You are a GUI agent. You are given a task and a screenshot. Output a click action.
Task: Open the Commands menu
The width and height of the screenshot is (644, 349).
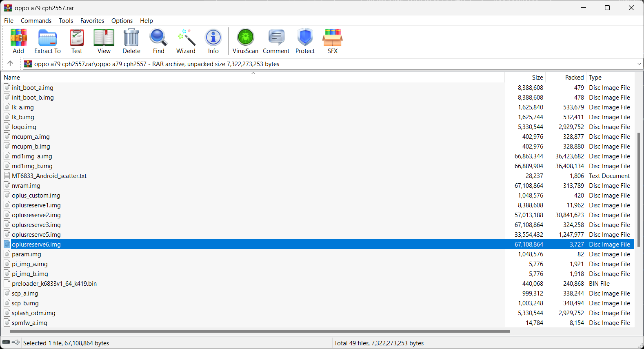click(x=36, y=21)
